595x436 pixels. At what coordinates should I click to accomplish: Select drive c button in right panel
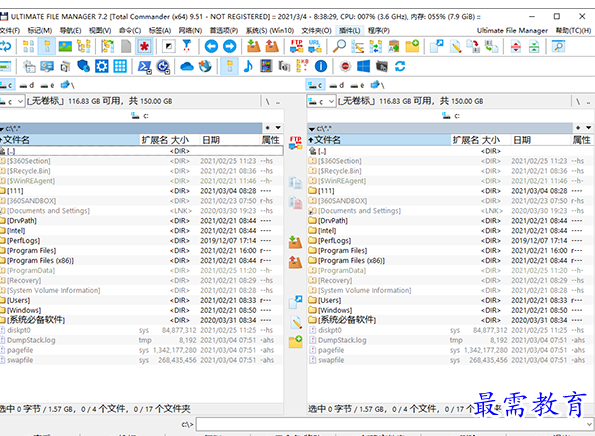(x=315, y=85)
